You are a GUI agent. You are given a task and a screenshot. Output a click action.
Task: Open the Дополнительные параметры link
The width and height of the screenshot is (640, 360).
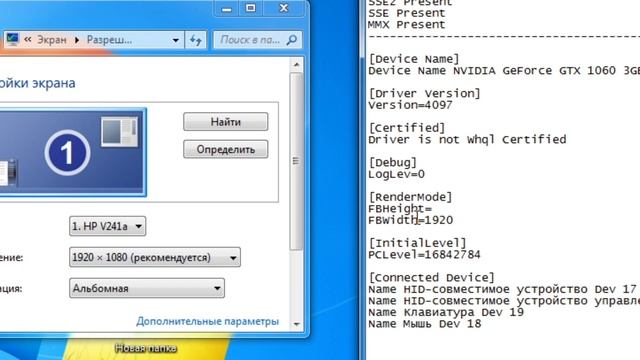pyautogui.click(x=207, y=321)
